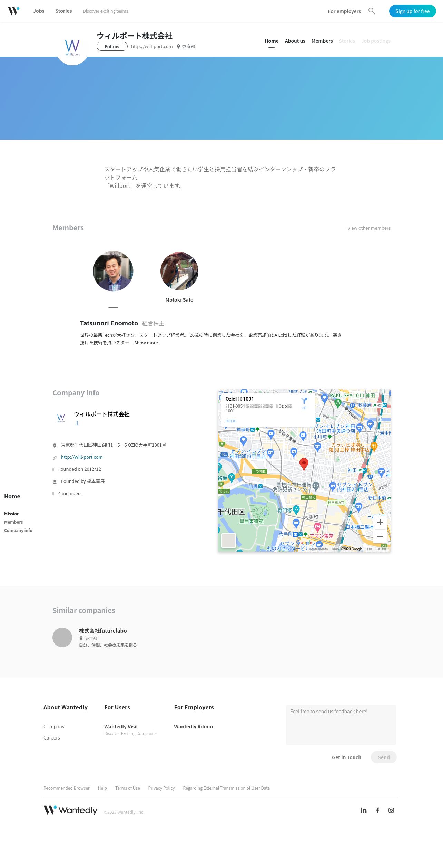Open Wantedly LinkedIn page icon

364,810
